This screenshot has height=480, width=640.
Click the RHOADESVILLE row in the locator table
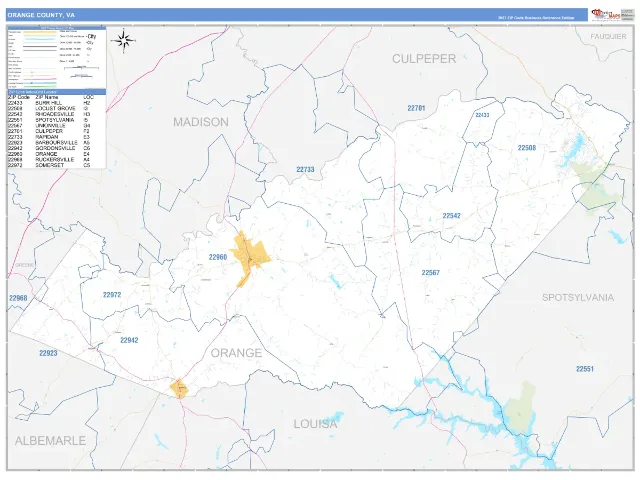(x=51, y=114)
